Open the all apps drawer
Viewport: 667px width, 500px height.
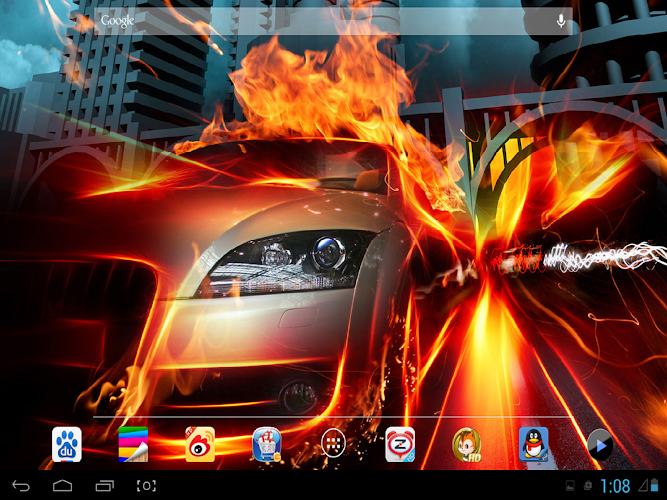[333, 444]
